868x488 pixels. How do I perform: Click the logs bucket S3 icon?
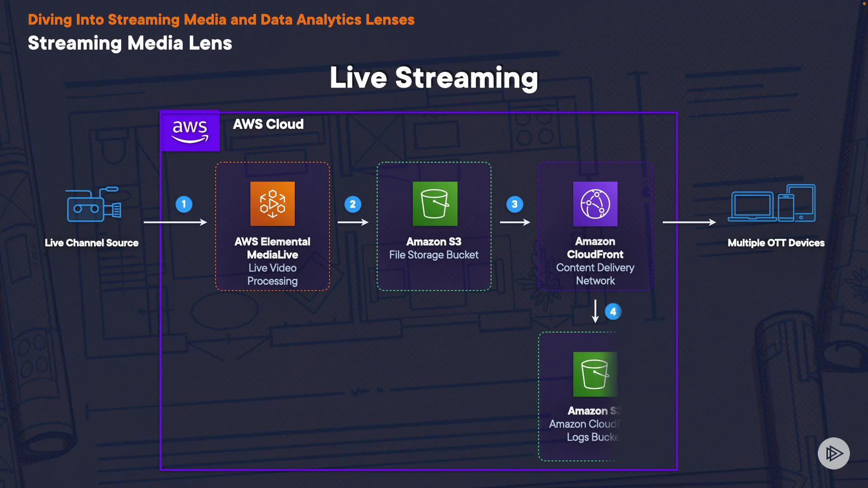tap(594, 374)
